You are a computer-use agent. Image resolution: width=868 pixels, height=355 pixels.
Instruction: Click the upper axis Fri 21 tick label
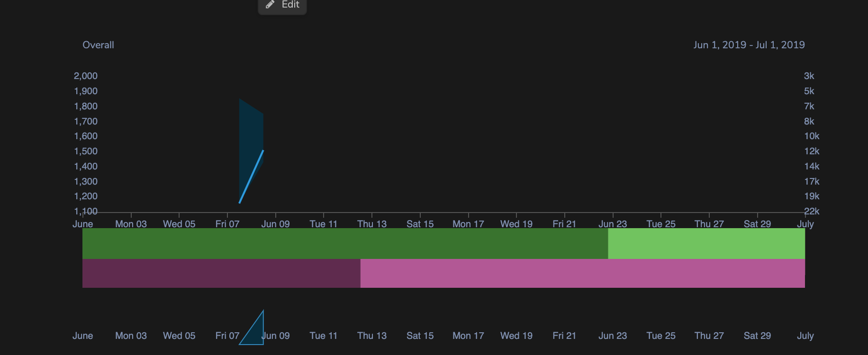[x=564, y=224]
